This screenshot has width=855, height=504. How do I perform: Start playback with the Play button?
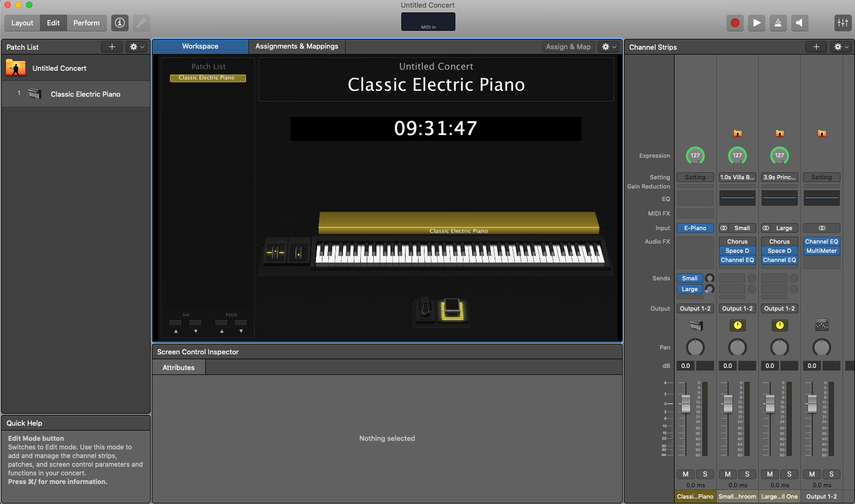[757, 23]
